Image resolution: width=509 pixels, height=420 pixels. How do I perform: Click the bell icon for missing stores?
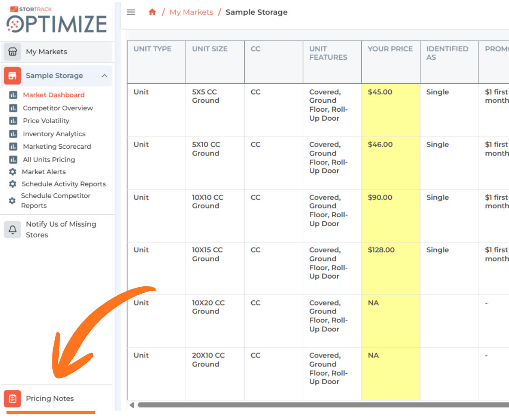(13, 229)
